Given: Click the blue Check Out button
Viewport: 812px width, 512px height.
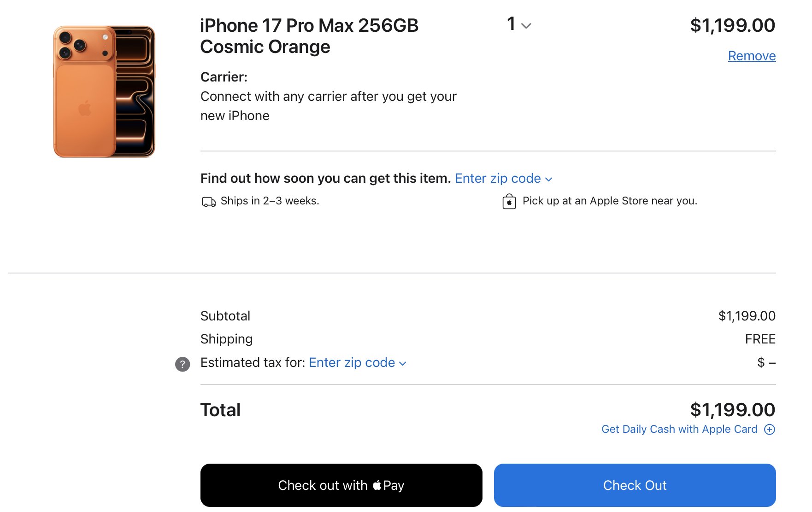Looking at the screenshot, I should click(635, 485).
